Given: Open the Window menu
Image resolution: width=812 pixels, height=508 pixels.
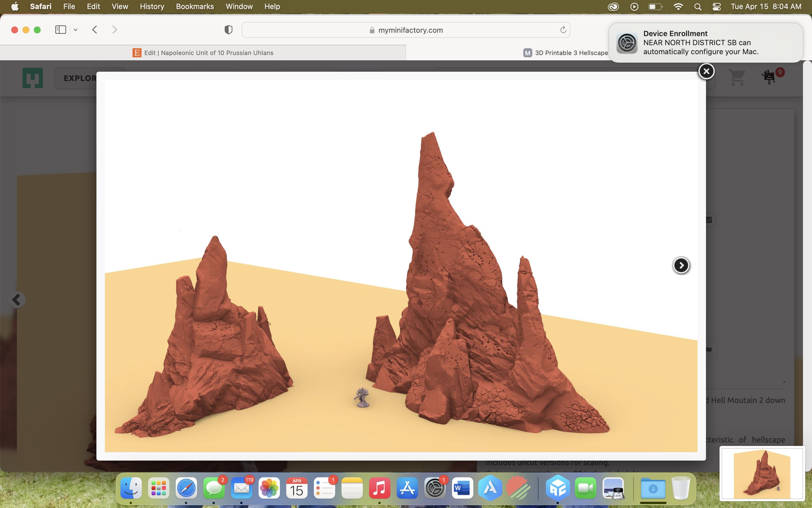Looking at the screenshot, I should (239, 6).
